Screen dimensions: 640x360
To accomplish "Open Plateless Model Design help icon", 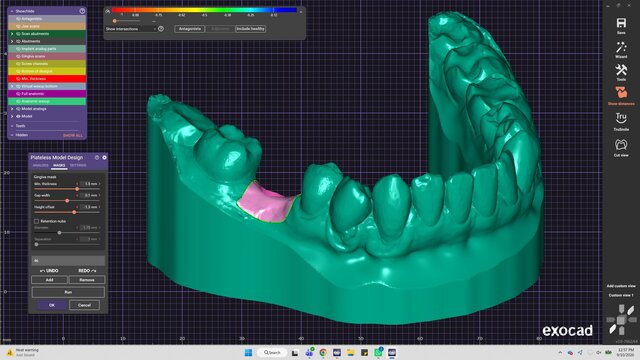I will 97,157.
